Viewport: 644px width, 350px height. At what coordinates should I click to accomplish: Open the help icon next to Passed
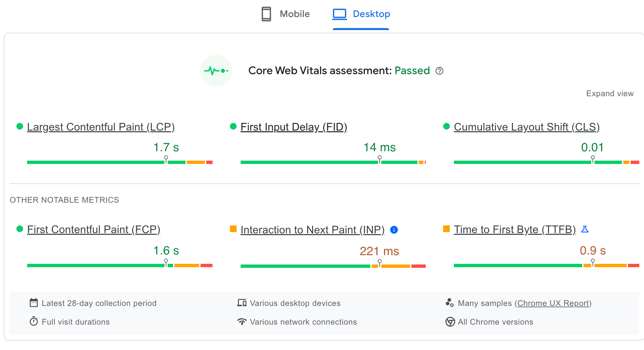click(x=439, y=71)
